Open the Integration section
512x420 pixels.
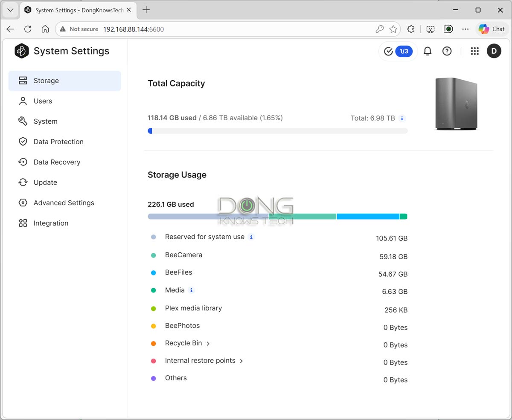(x=51, y=223)
